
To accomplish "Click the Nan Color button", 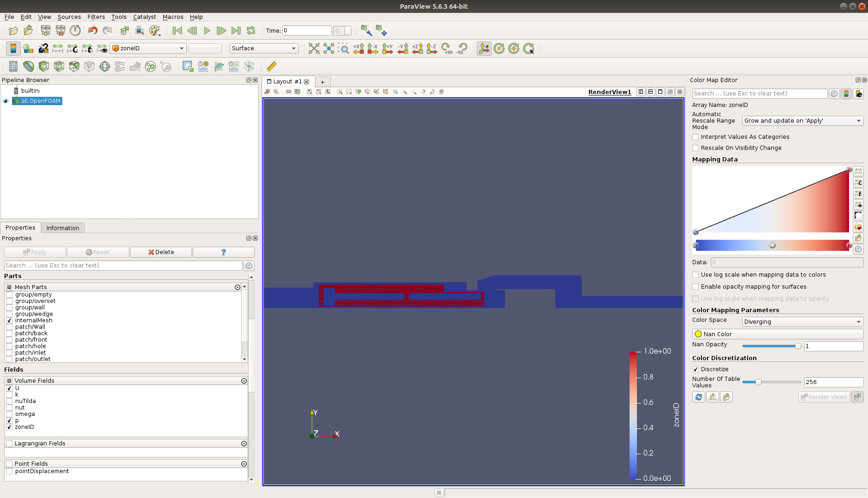I will 778,334.
